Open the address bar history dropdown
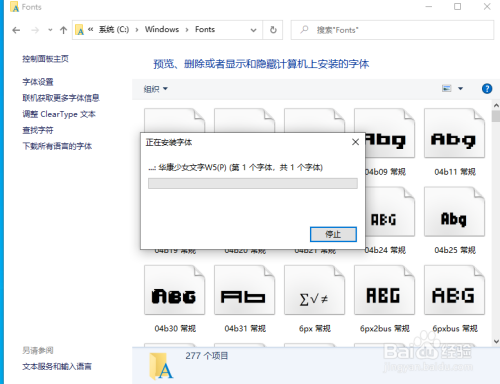500x384 pixels. tap(253, 30)
